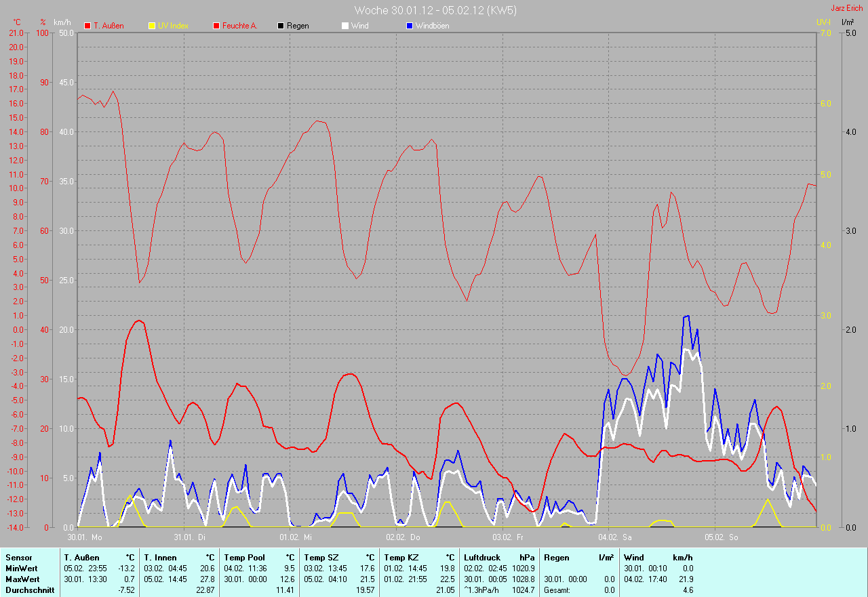The image size is (868, 597).
Task: Click the red T. Außen legend swatch
Action: pyautogui.click(x=87, y=26)
